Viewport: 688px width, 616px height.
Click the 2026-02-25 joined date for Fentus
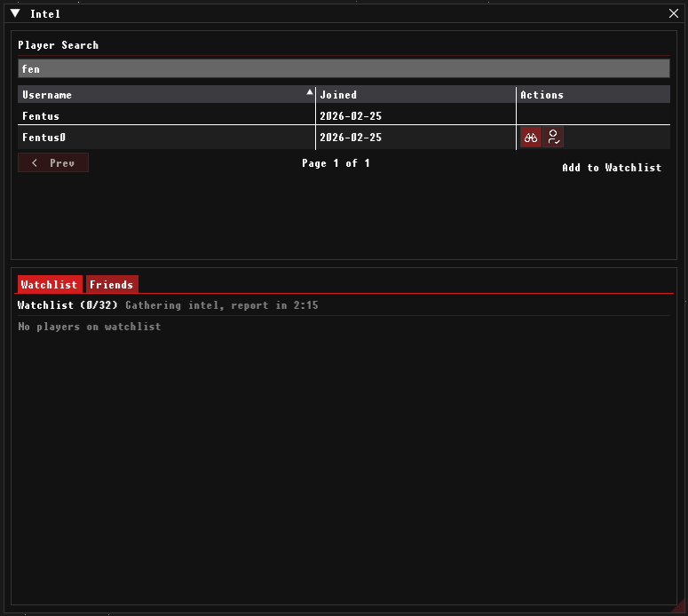click(x=351, y=115)
